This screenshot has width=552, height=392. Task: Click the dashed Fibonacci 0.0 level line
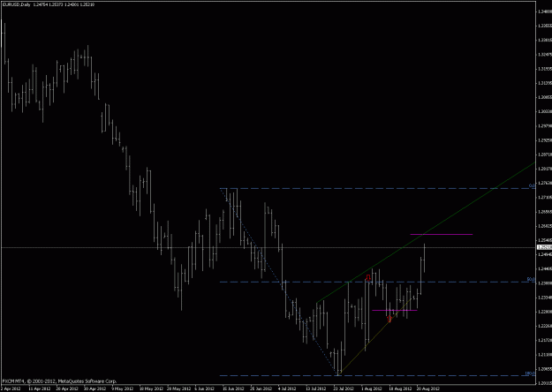377,189
